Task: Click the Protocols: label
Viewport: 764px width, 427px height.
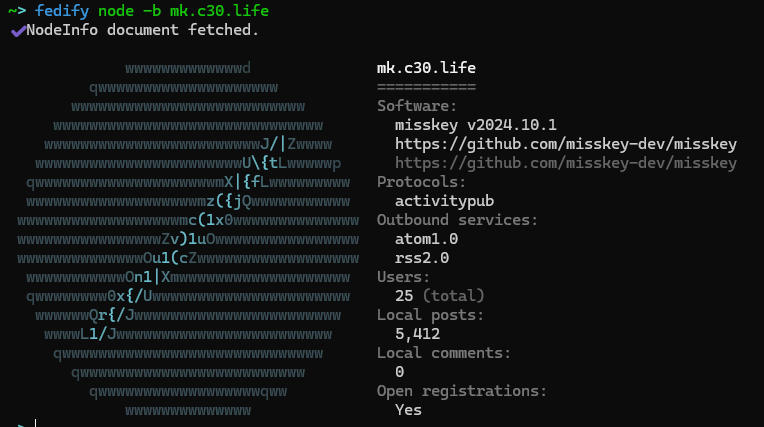Action: tap(421, 182)
